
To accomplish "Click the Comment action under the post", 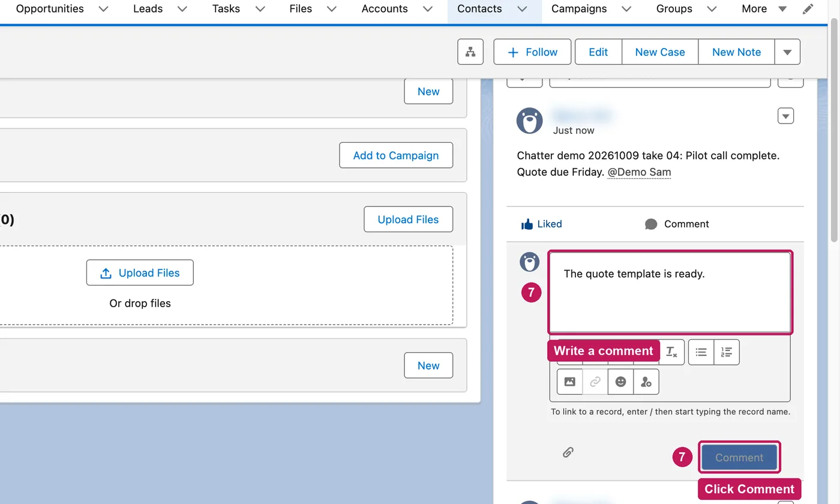I will [x=677, y=224].
